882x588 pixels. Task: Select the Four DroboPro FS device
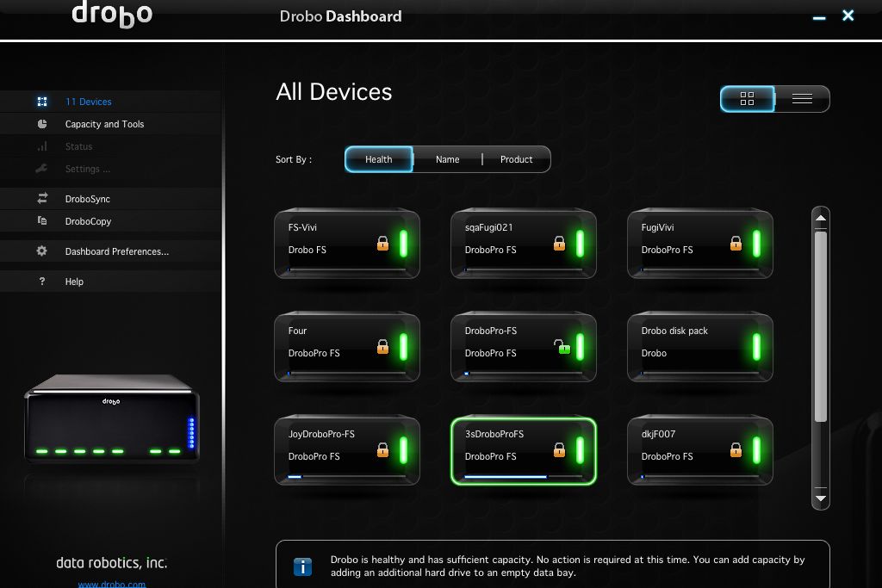click(347, 348)
